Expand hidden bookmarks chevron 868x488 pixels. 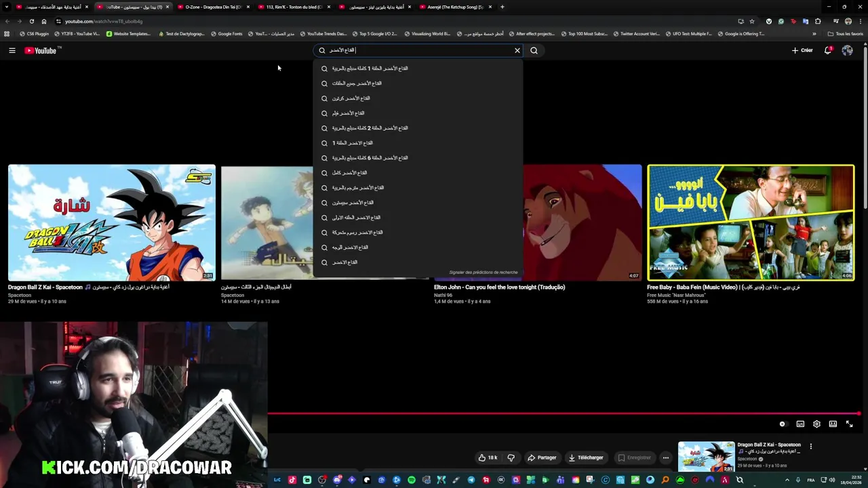pyautogui.click(x=814, y=33)
